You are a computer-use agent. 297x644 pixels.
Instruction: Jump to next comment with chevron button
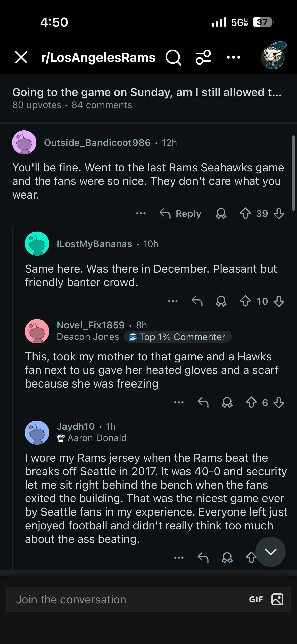coord(270,552)
